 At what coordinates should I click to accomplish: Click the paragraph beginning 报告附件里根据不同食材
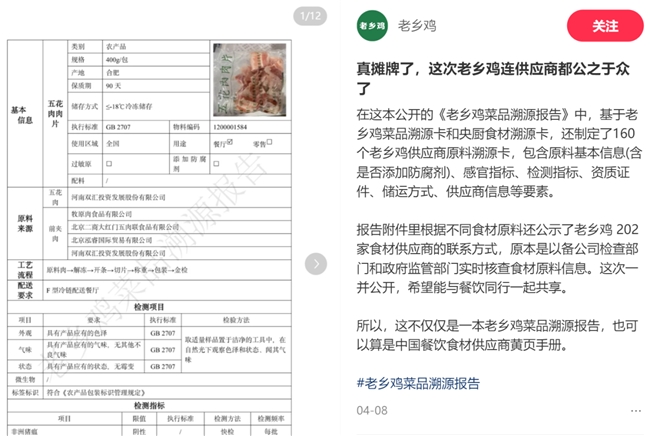[497, 258]
